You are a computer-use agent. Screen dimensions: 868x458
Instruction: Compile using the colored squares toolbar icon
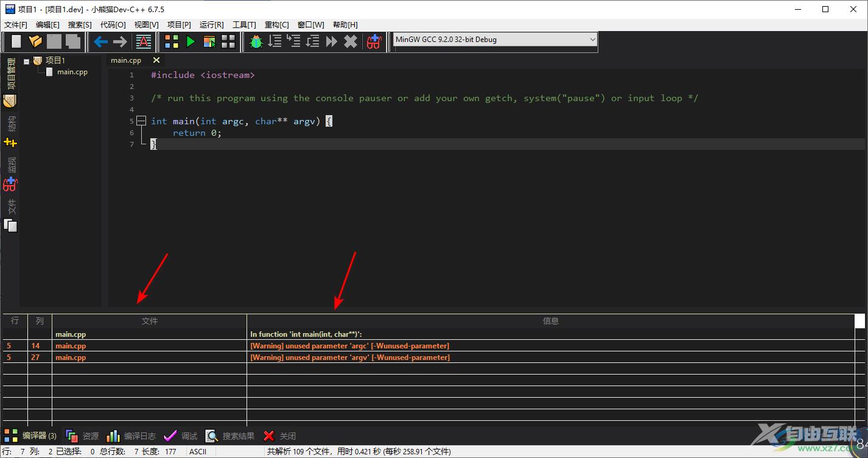(172, 41)
